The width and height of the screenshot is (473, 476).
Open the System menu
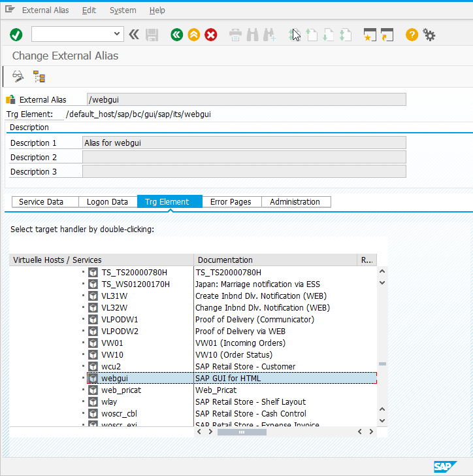pos(123,10)
